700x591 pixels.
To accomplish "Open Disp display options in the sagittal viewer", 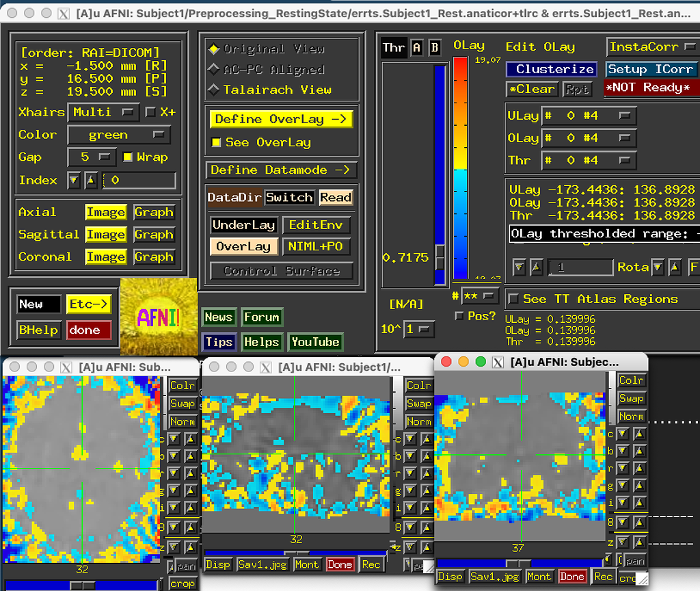I will pos(218,564).
